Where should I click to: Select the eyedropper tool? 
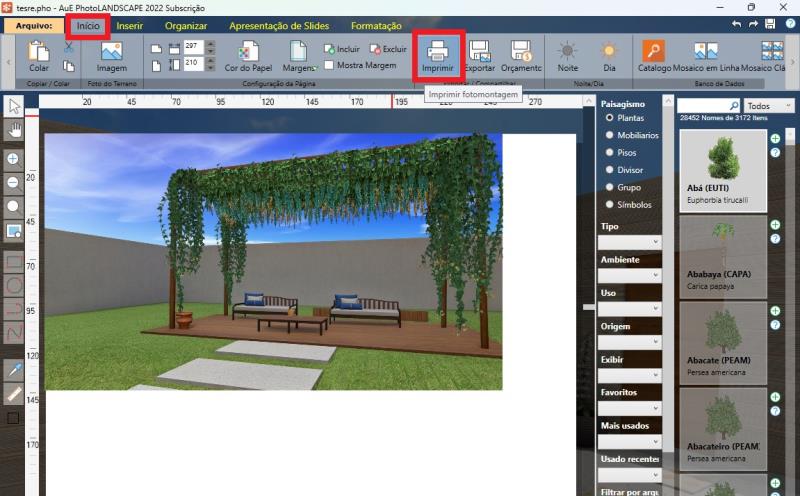14,369
